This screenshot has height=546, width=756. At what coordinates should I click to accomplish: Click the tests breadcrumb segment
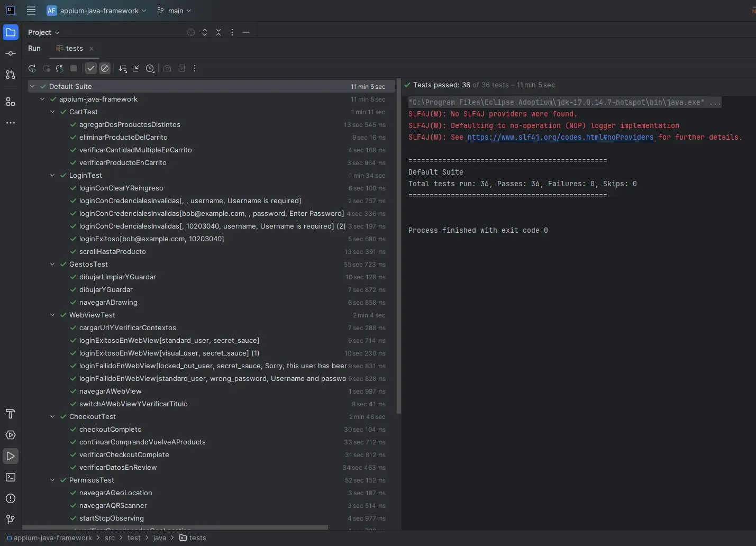pos(193,538)
